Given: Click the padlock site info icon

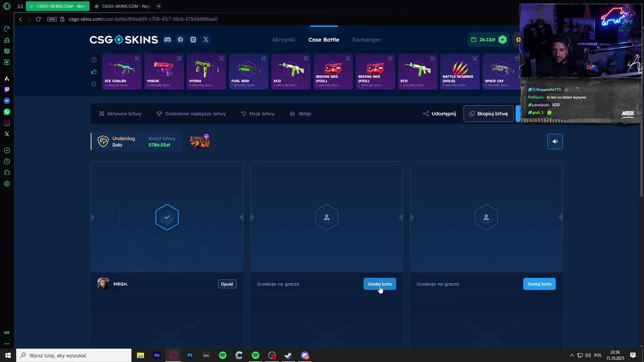Looking at the screenshot, I should tap(62, 19).
